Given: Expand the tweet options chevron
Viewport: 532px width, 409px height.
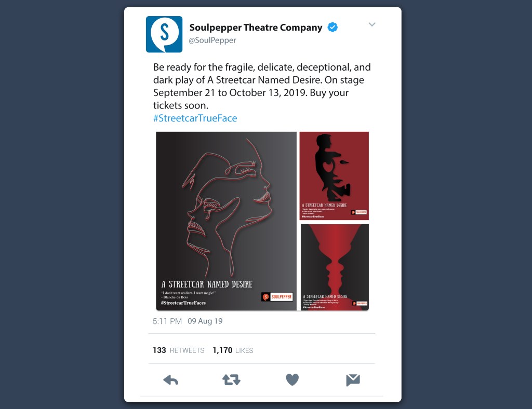Looking at the screenshot, I should click(x=372, y=24).
